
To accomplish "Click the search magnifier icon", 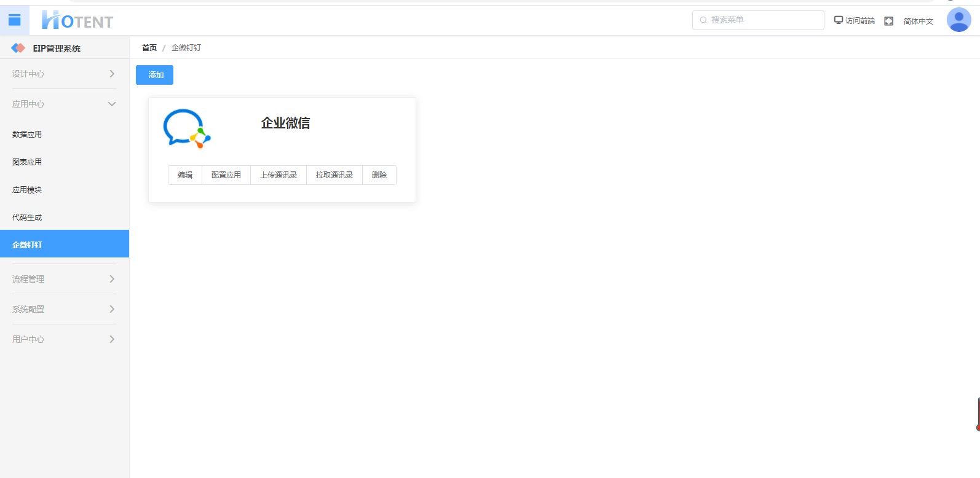I will click(x=703, y=20).
